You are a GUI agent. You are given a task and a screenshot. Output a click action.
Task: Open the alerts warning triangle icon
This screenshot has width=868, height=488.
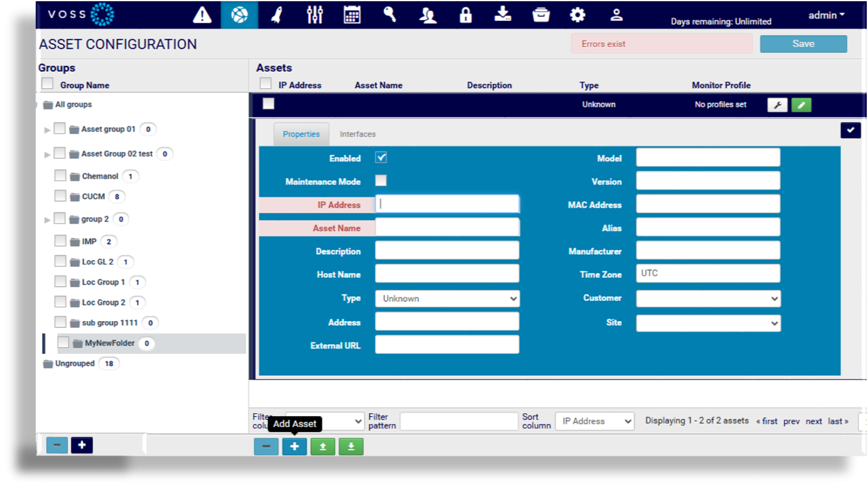202,15
